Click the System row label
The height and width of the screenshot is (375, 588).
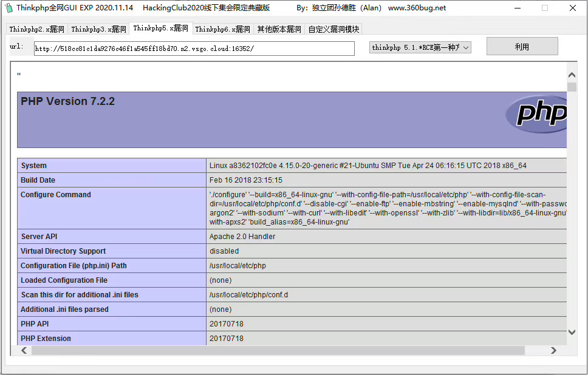click(34, 166)
